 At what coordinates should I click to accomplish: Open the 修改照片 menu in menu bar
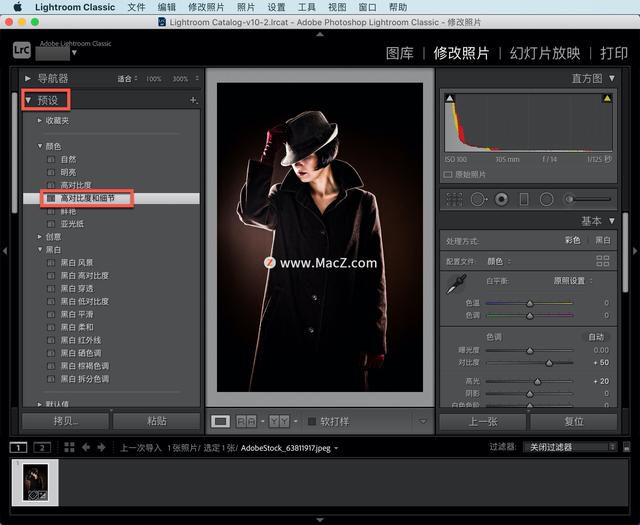[206, 7]
